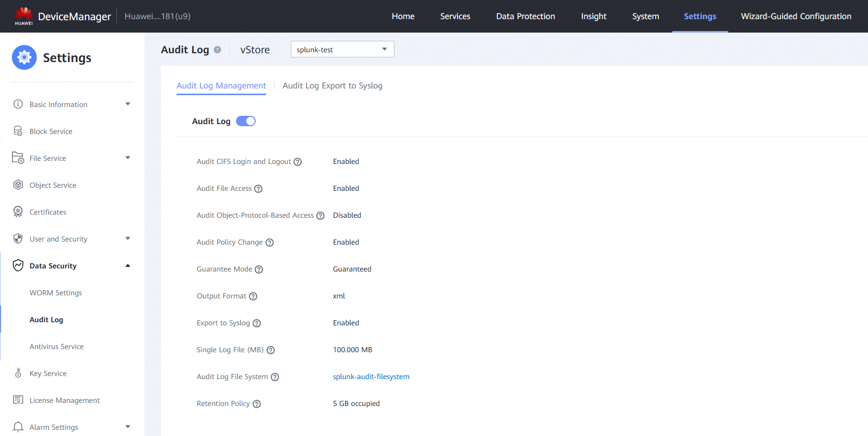Screen dimensions: 868x436
Task: Click help icon for Audit CIFS Login and Logout
Action: (298, 162)
